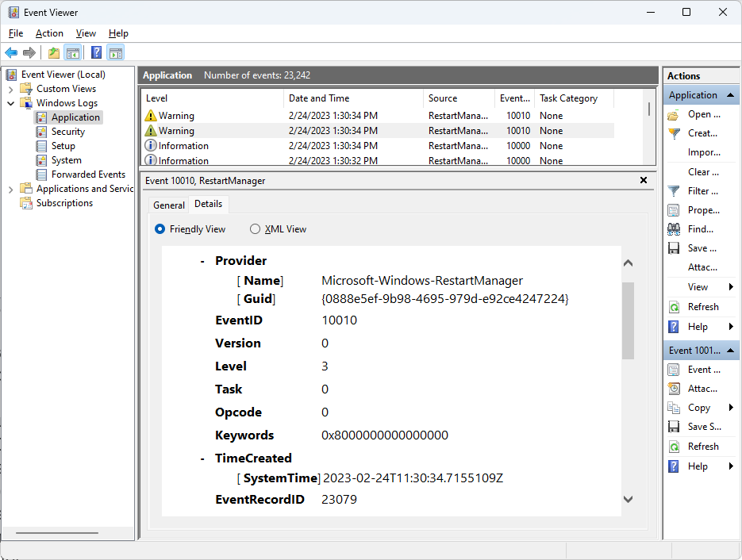Image resolution: width=742 pixels, height=560 pixels.
Task: Expand the Custom Views tree node
Action: coord(11,89)
